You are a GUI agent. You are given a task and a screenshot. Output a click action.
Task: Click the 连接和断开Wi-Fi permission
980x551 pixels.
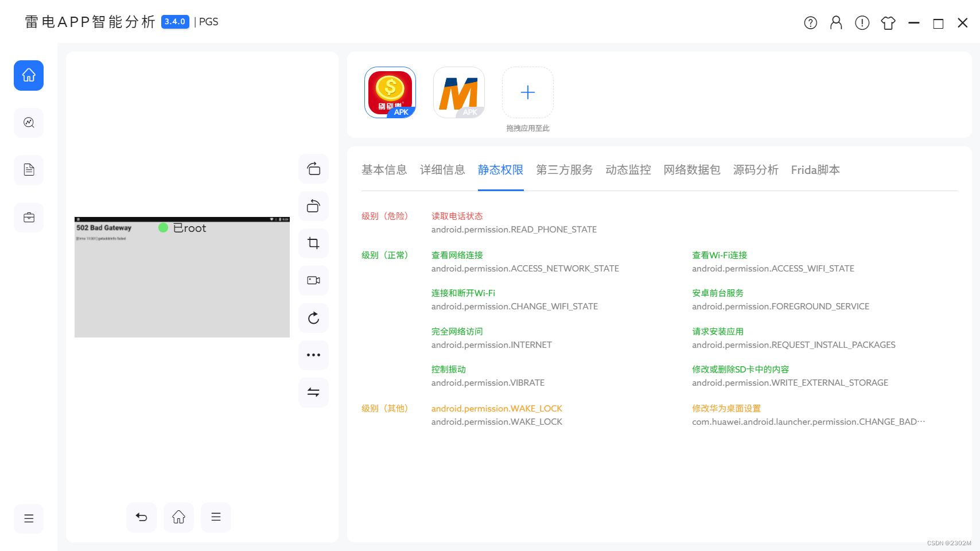point(463,293)
